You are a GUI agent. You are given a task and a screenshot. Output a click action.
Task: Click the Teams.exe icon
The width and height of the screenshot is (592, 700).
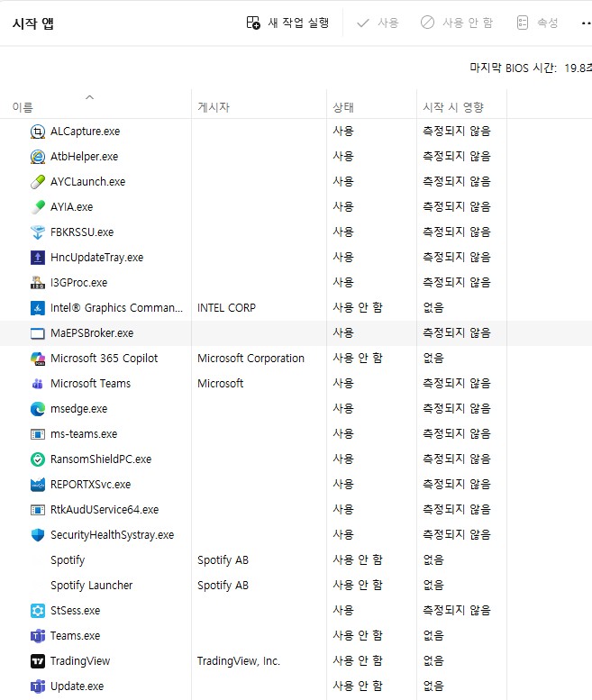point(38,636)
